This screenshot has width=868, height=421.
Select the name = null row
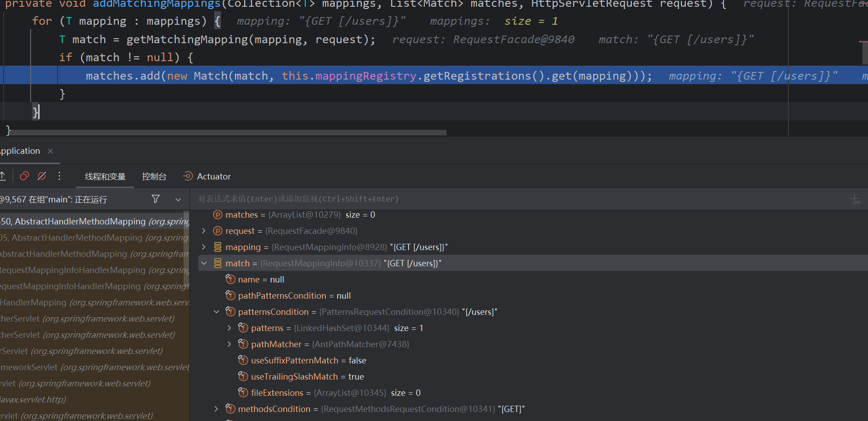click(x=533, y=279)
